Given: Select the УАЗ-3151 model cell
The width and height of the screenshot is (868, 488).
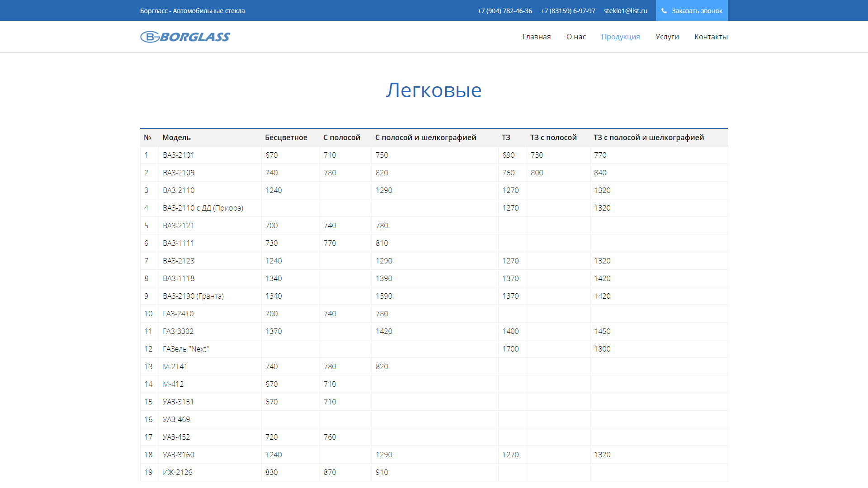Looking at the screenshot, I should pos(210,402).
